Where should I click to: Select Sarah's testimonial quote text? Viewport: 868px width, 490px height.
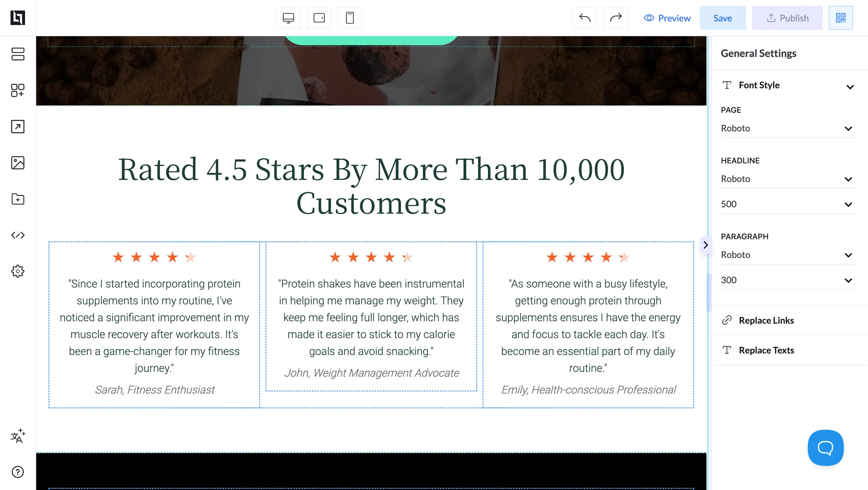coord(154,325)
